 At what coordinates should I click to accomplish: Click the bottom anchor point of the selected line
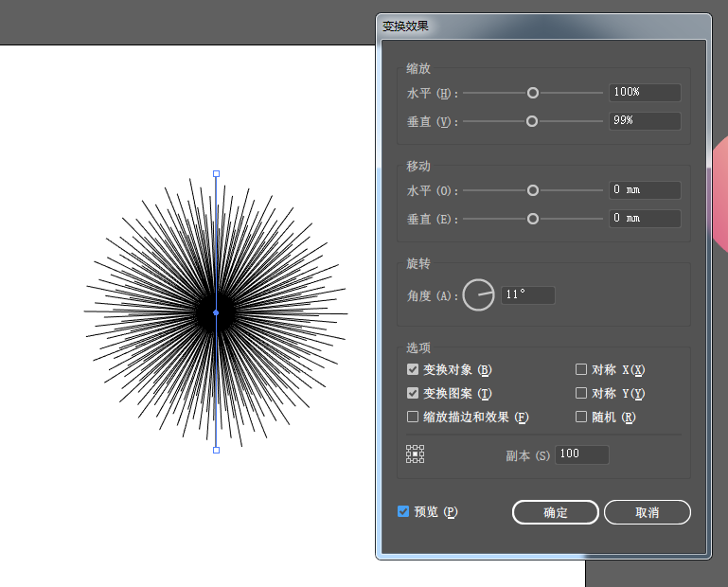click(217, 450)
